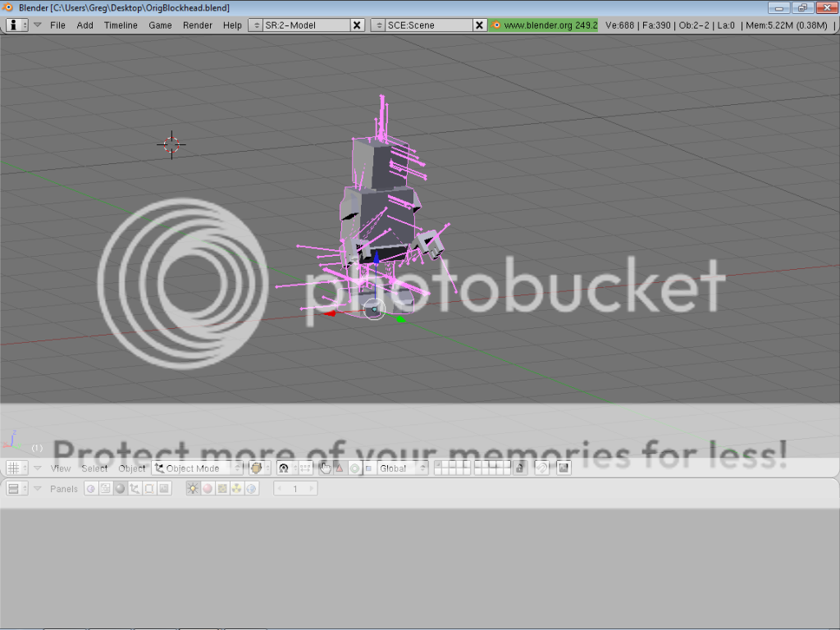Toggle move object centers only button
Viewport: 840px width, 630px height.
(x=305, y=468)
